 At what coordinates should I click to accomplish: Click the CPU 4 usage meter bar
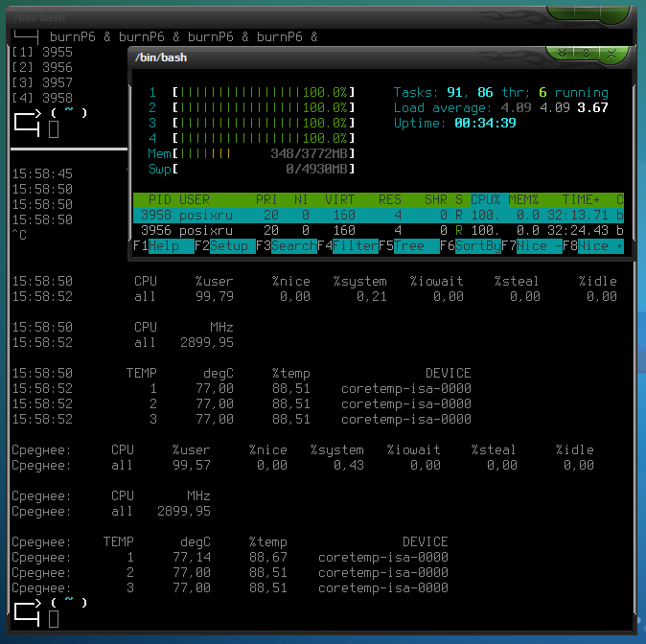(x=264, y=138)
